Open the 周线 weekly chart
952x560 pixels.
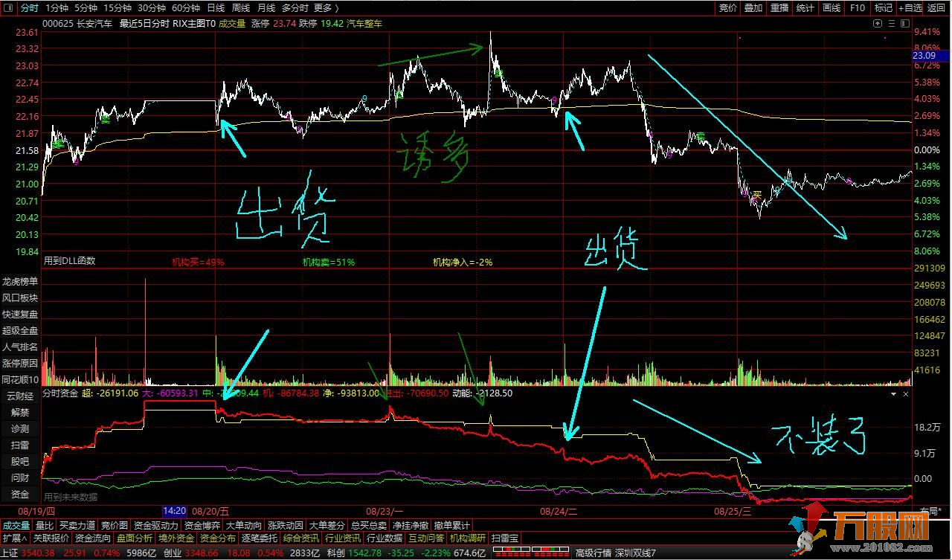tap(240, 8)
